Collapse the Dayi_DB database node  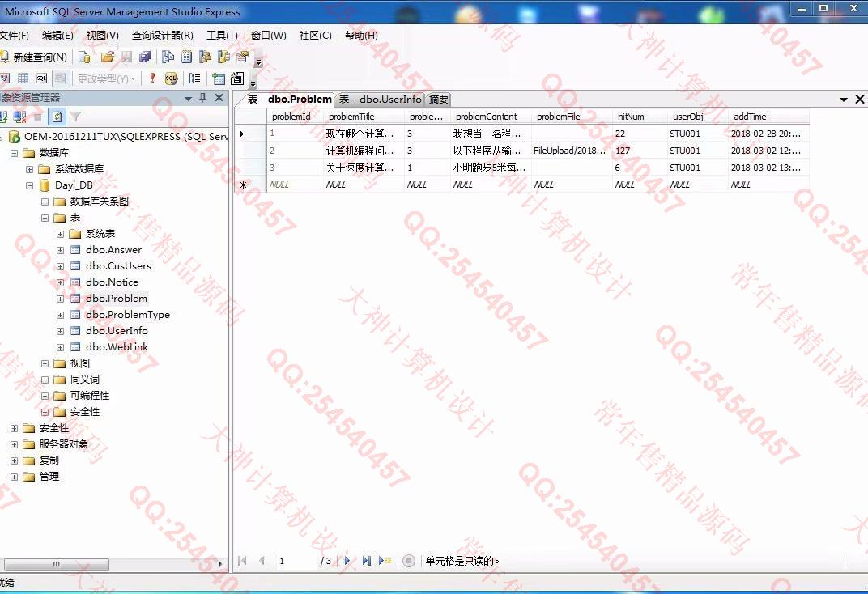29,186
